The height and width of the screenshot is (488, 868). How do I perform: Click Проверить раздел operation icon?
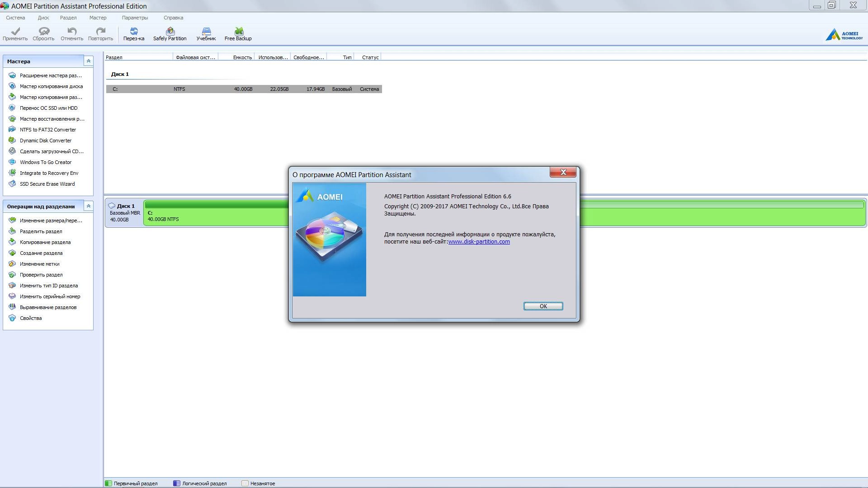[12, 275]
